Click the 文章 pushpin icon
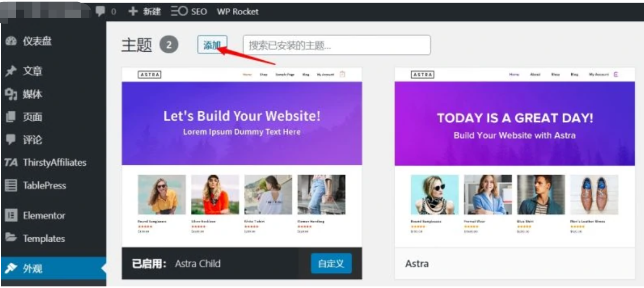The width and height of the screenshot is (644, 288). pos(11,72)
